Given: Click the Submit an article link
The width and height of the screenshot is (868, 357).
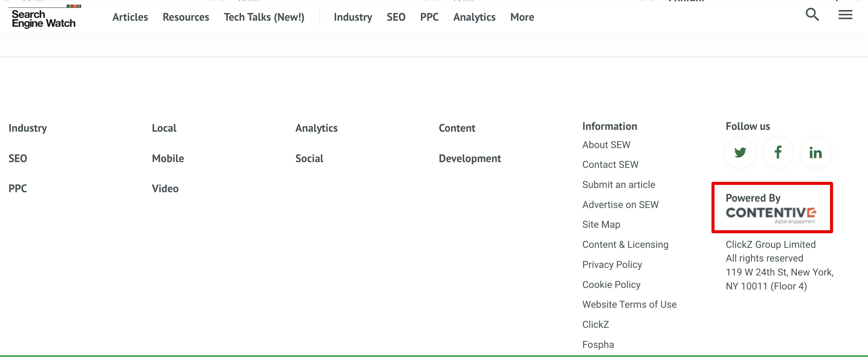Looking at the screenshot, I should tap(618, 184).
